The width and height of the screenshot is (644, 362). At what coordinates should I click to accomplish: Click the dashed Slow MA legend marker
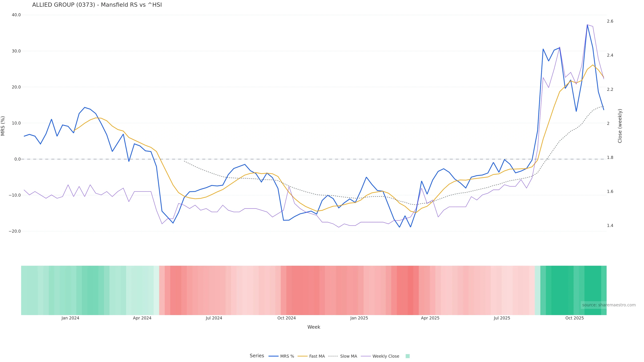[333, 356]
